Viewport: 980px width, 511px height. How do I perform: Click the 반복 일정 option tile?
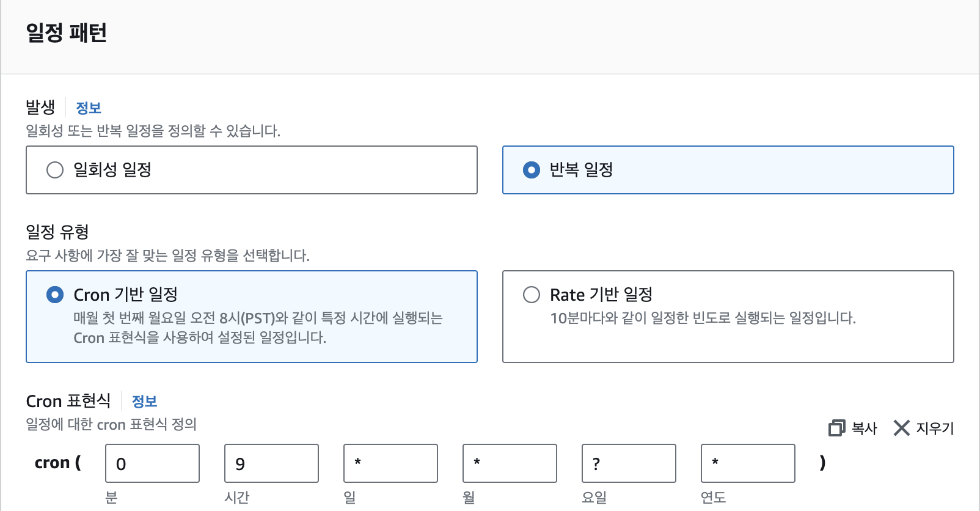[728, 170]
